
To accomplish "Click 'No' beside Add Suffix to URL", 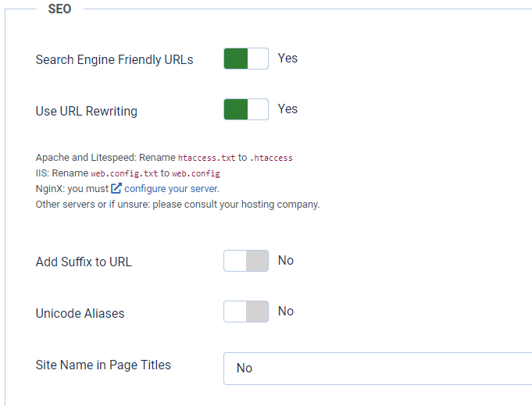I will (x=286, y=261).
